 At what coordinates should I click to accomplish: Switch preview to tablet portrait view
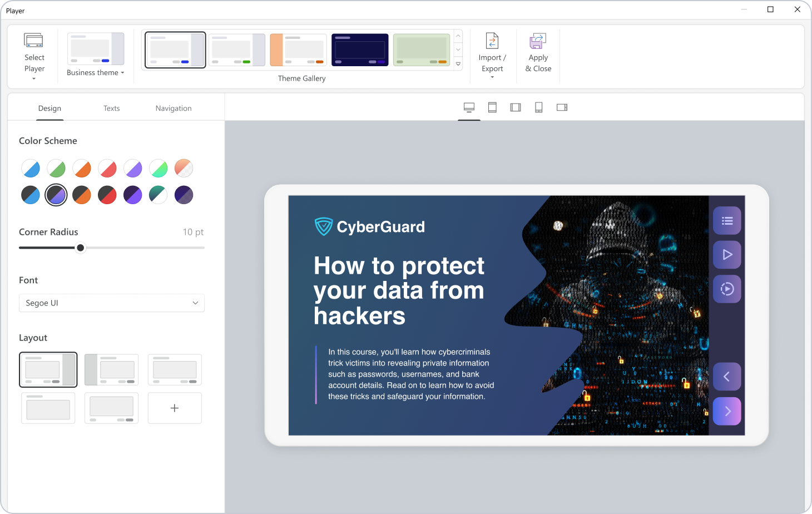pyautogui.click(x=492, y=107)
